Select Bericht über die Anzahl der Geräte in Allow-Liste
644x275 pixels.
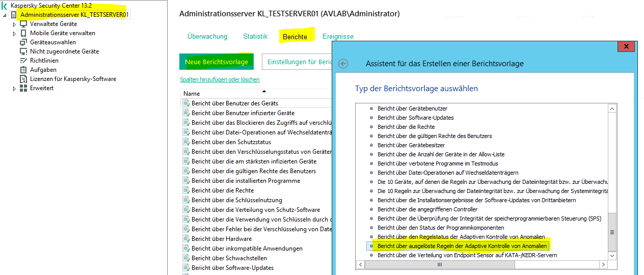point(441,154)
